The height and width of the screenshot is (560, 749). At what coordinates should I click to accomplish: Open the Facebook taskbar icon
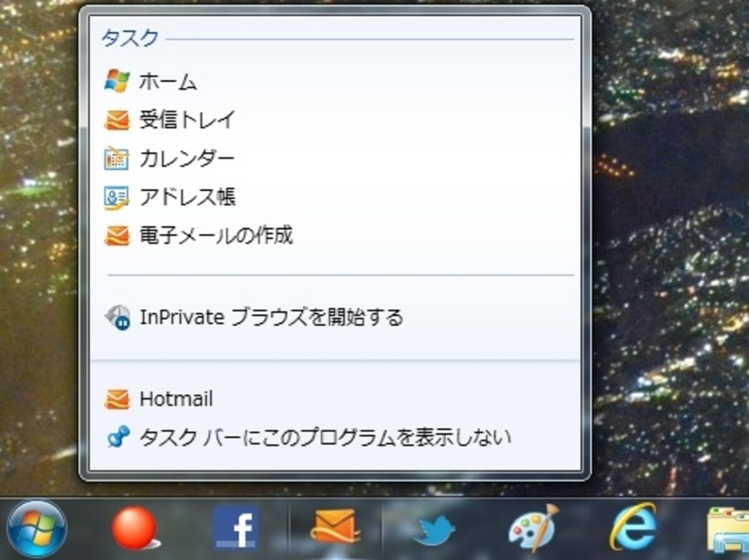[x=235, y=528]
